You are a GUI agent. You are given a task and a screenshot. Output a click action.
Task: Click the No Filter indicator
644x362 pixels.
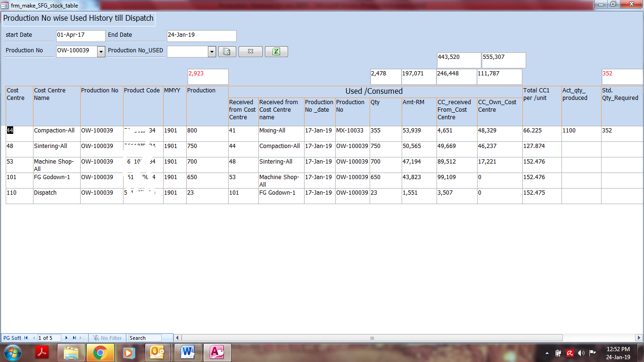click(107, 338)
